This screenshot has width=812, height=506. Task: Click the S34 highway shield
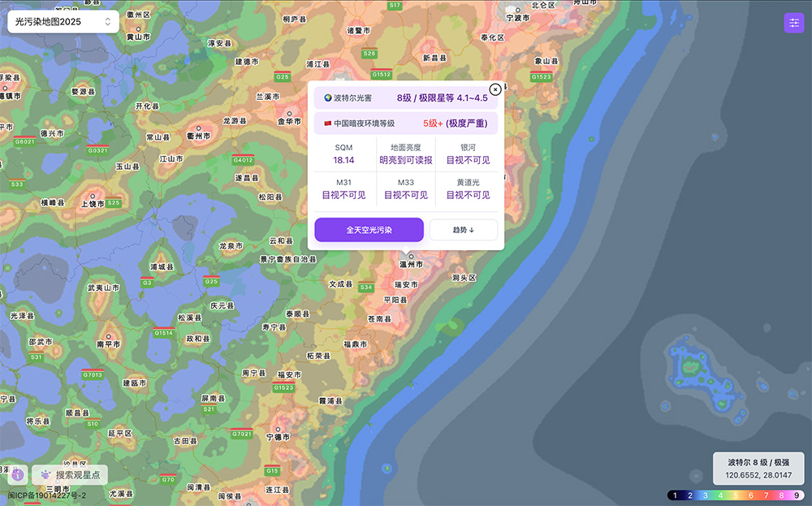(366, 287)
